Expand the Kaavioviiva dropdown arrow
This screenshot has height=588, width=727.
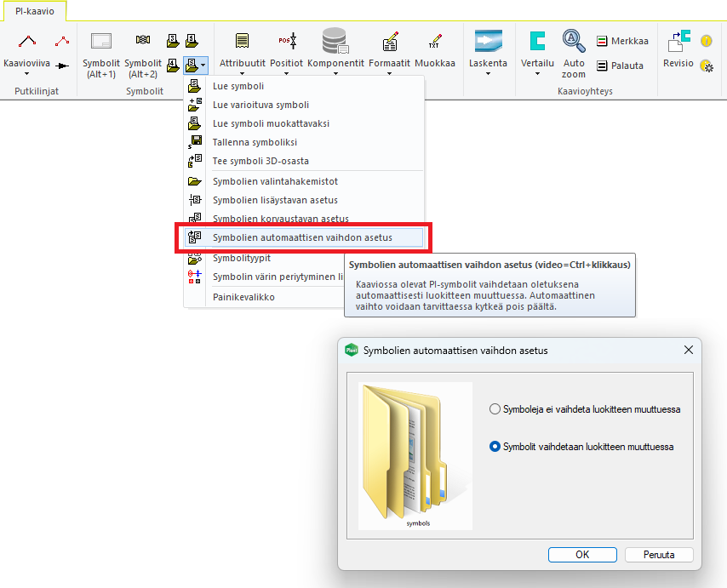click(x=27, y=74)
